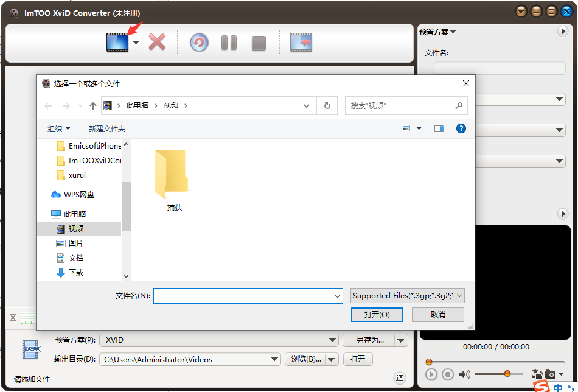
Task: Expand the address bar history dropdown
Action: pyautogui.click(x=306, y=106)
